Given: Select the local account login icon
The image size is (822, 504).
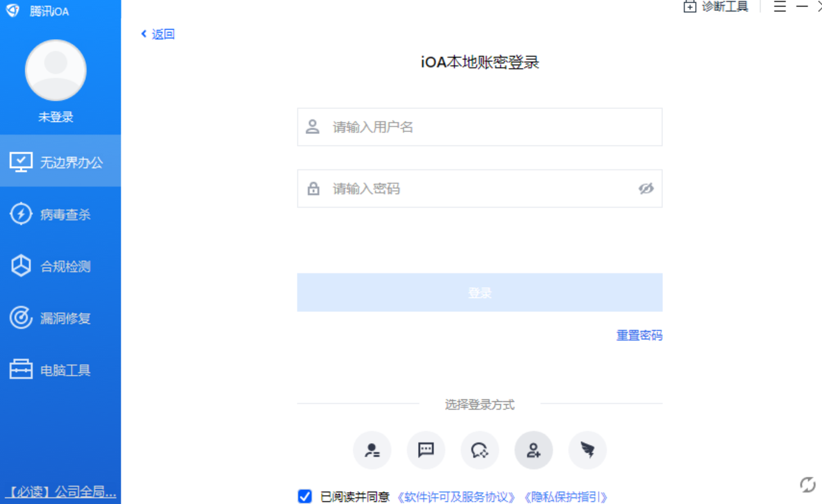Looking at the screenshot, I should click(533, 450).
